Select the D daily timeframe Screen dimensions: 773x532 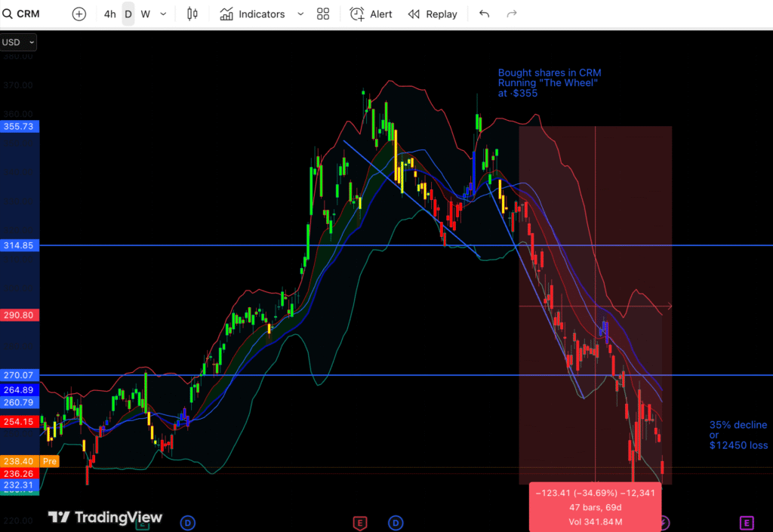pos(128,14)
